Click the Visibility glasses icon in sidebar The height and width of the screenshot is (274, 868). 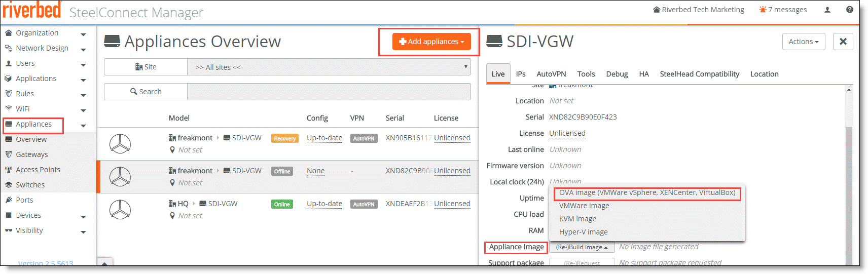9,230
